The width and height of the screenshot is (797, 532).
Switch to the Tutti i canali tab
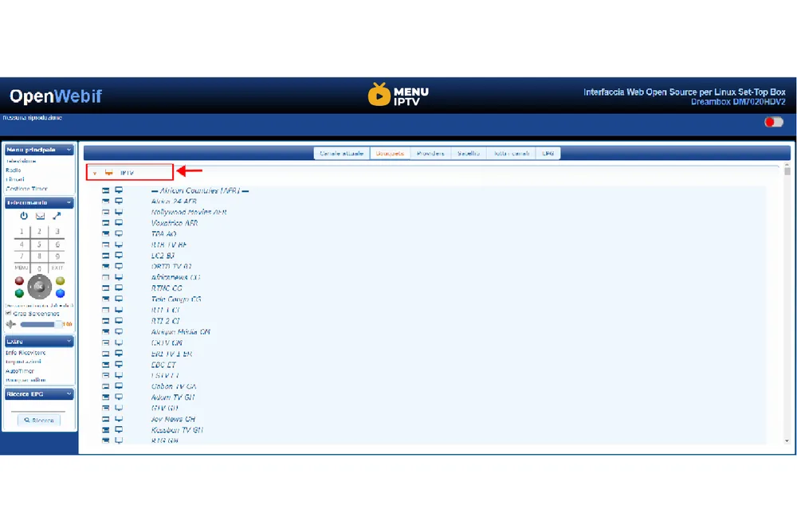(x=512, y=154)
